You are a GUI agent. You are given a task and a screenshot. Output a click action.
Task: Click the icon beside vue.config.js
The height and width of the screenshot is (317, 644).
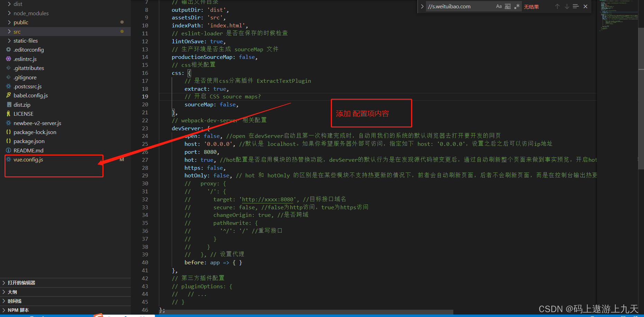click(9, 159)
